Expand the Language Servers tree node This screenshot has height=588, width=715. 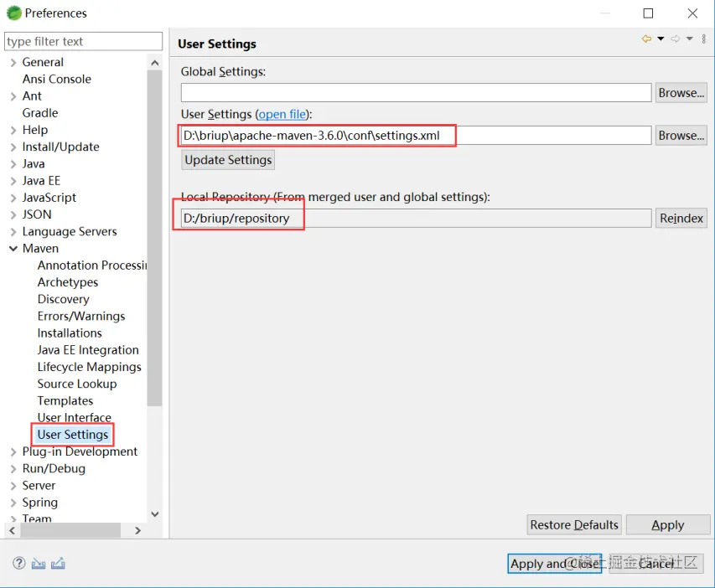[13, 232]
